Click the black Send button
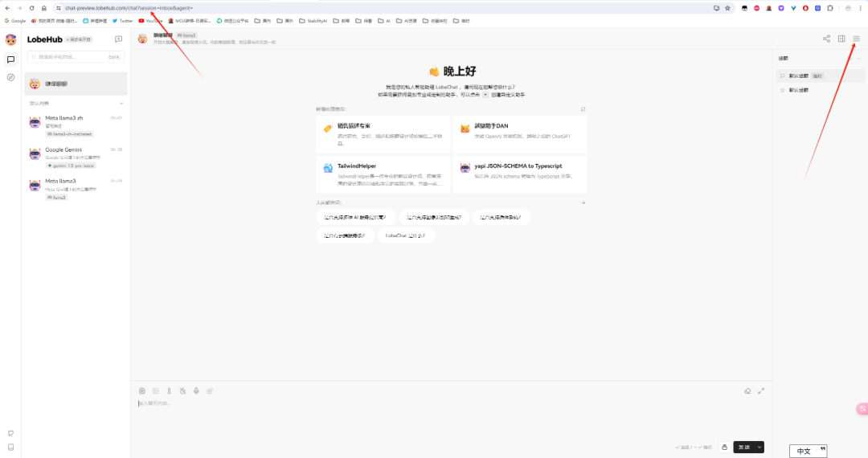Image resolution: width=868 pixels, height=458 pixels. [744, 447]
